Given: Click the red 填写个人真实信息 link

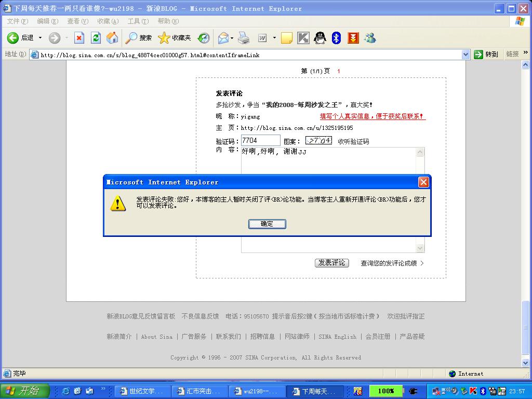Looking at the screenshot, I should 373,116.
